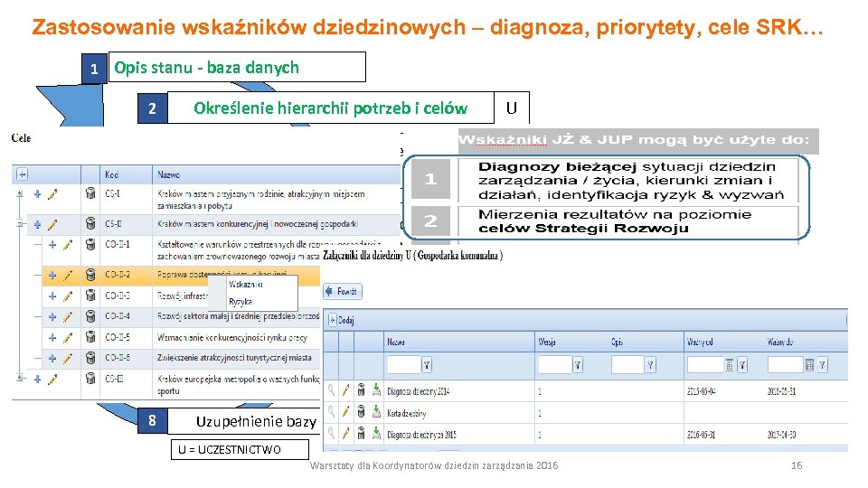Delete Karta dziedziny with trash icon
The width and height of the screenshot is (868, 488).
click(x=361, y=412)
